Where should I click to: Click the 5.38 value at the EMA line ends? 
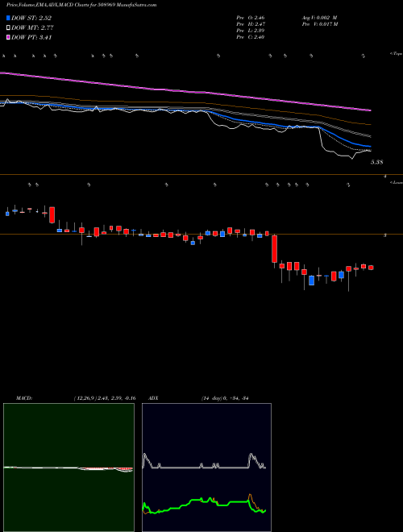coord(376,162)
